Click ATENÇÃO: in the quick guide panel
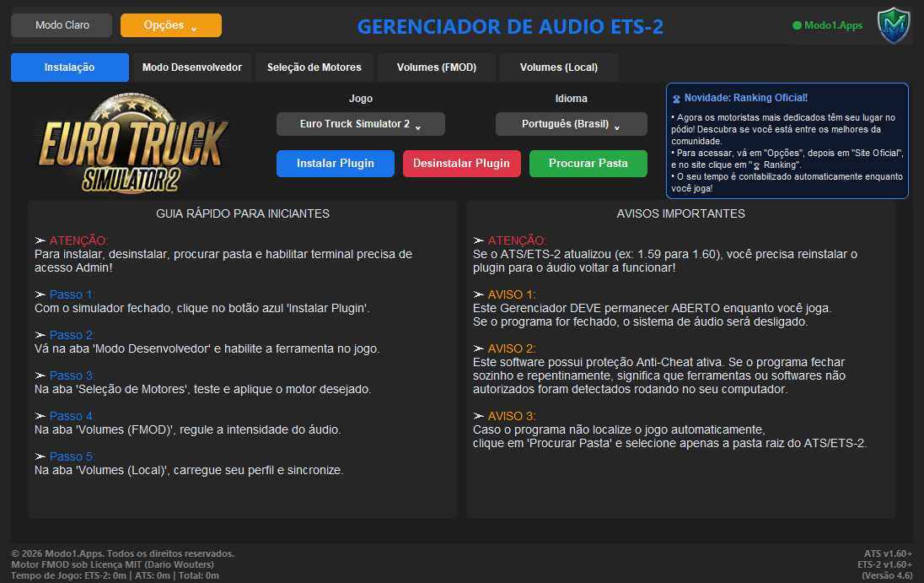This screenshot has width=924, height=583. (79, 240)
